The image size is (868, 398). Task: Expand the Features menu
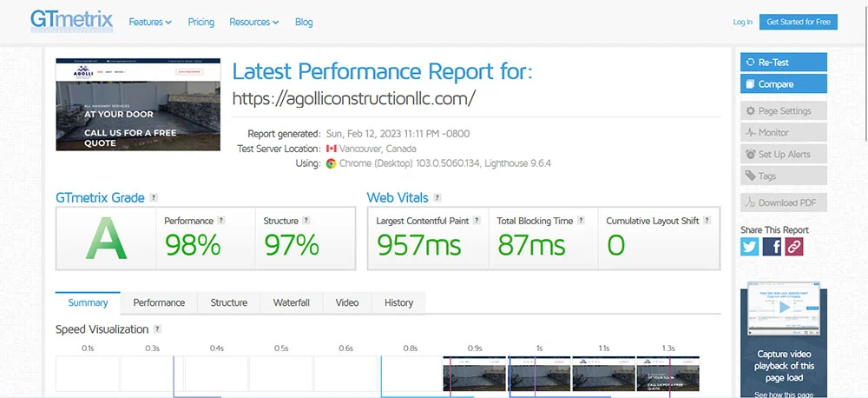coord(150,23)
